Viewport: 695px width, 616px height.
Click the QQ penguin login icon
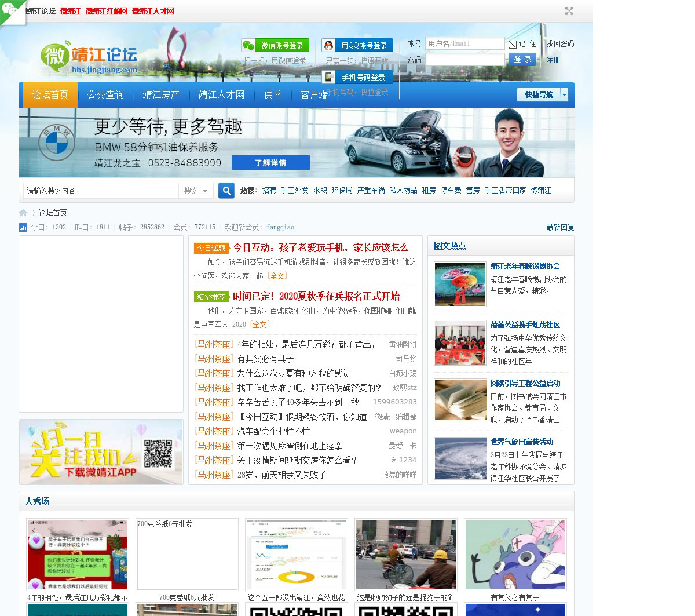tap(328, 45)
